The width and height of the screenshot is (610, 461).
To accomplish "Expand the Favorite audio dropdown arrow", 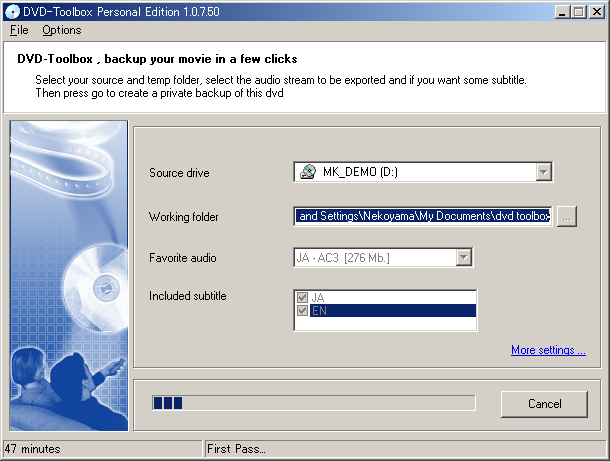I will (x=463, y=258).
